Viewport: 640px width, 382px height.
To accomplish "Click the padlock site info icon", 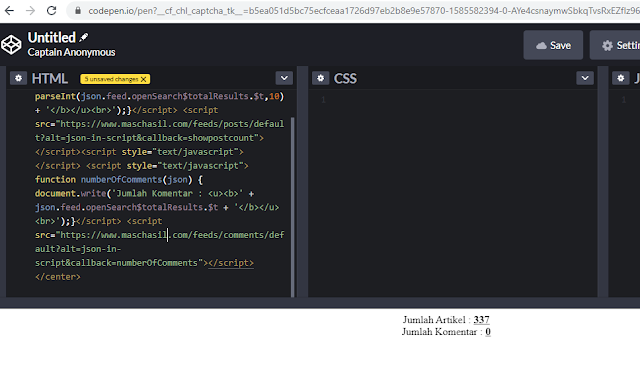I will pyautogui.click(x=78, y=11).
